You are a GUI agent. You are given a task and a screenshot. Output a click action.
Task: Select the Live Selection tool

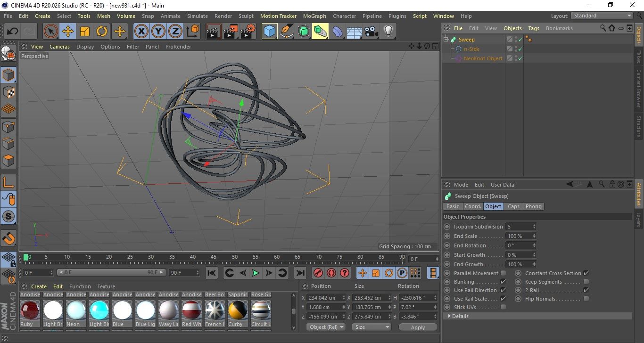pos(51,32)
